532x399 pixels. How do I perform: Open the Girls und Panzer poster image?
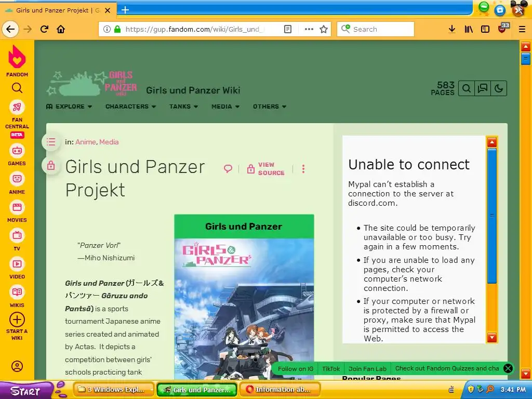(x=244, y=309)
